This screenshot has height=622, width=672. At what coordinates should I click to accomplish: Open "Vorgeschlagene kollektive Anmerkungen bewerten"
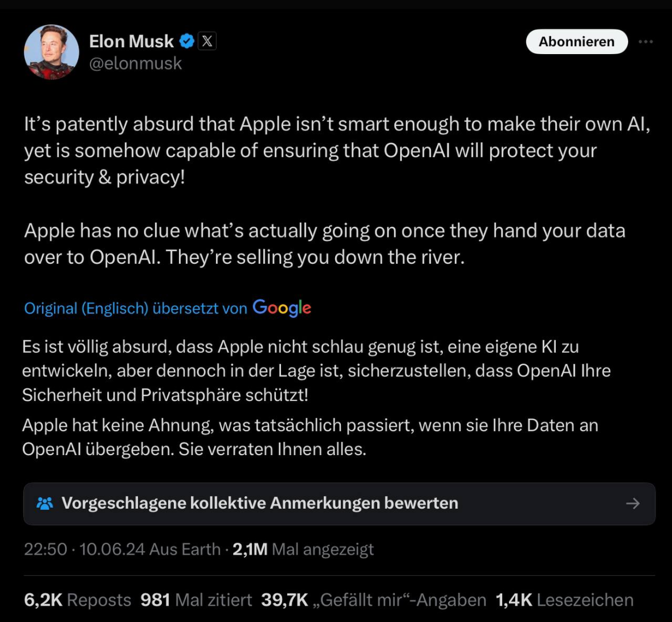(260, 503)
